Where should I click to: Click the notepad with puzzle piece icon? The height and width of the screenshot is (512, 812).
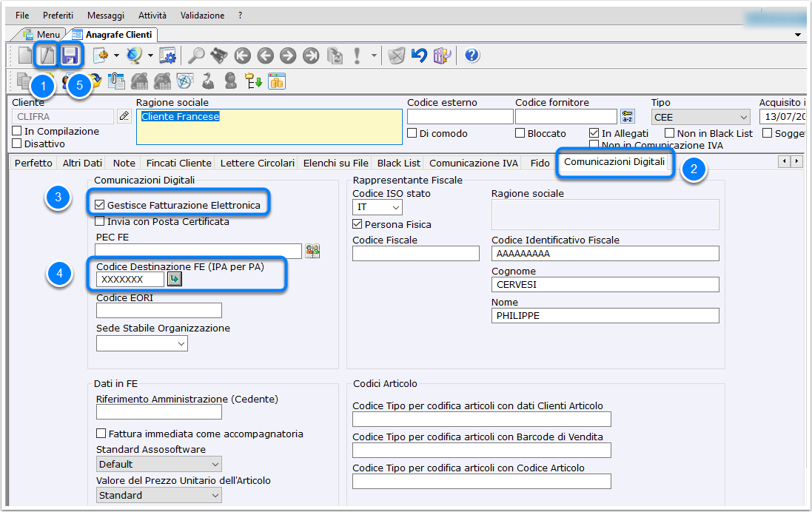tap(100, 55)
